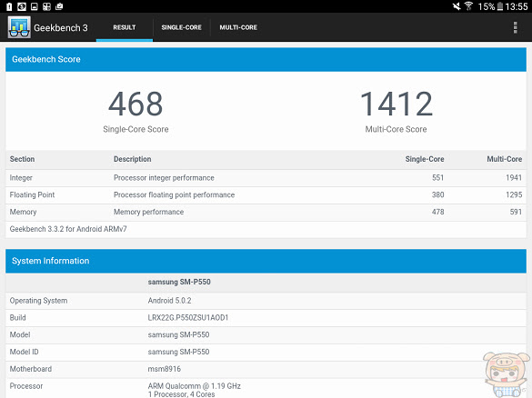Tap the battery warning icon in status bar
This screenshot has height=398, width=532.
[x=9, y=6]
